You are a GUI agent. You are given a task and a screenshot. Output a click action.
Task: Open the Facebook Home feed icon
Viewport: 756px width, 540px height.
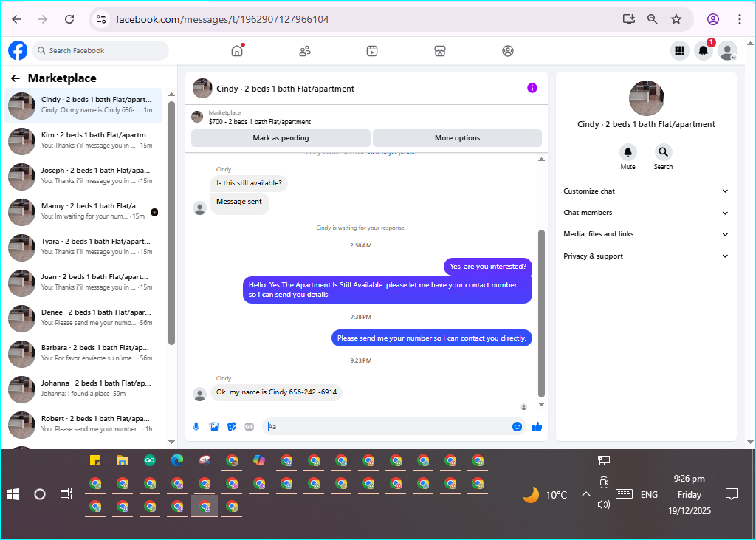tap(237, 51)
